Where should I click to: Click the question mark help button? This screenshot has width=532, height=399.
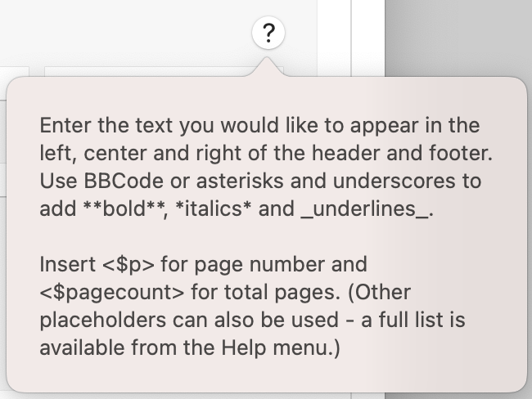point(268,33)
